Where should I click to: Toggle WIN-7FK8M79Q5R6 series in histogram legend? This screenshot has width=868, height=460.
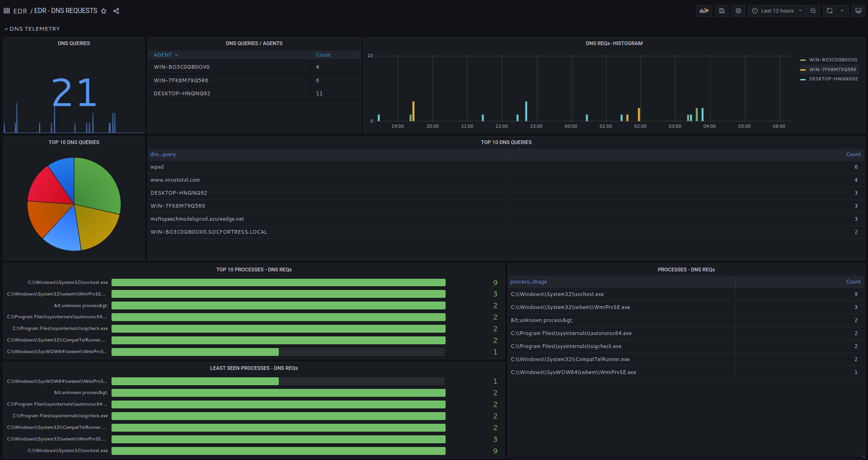click(832, 69)
